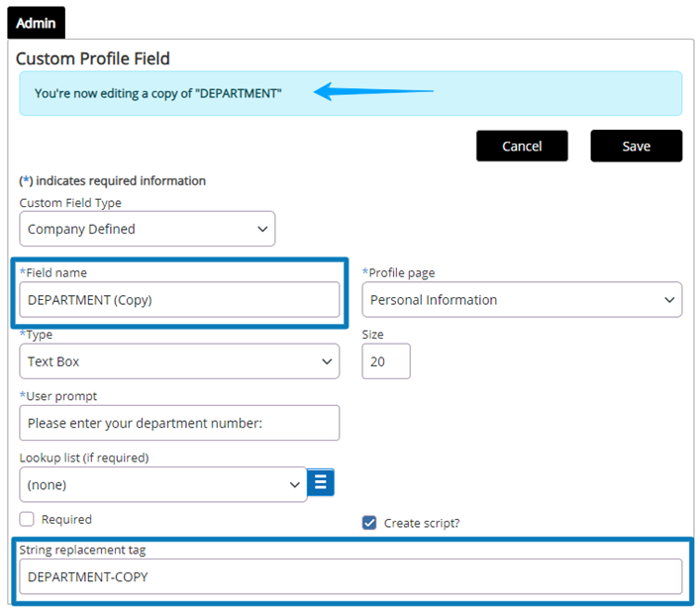Click the Profile page chevron arrow
Image resolution: width=700 pixels, height=611 pixels.
[x=669, y=300]
